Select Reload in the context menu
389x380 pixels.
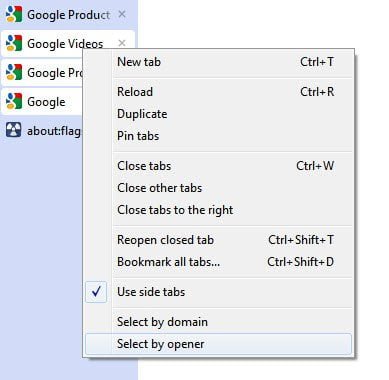(x=219, y=92)
